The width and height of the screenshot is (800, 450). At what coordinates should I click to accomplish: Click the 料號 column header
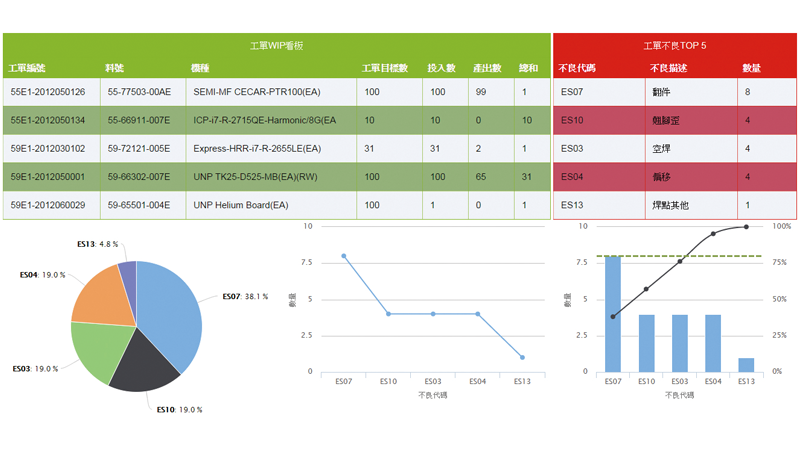[x=115, y=68]
